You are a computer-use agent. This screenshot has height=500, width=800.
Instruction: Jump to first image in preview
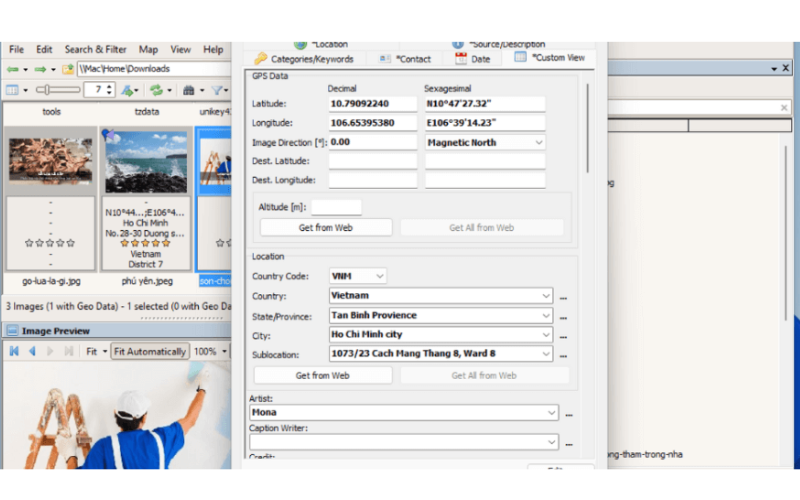point(14,351)
